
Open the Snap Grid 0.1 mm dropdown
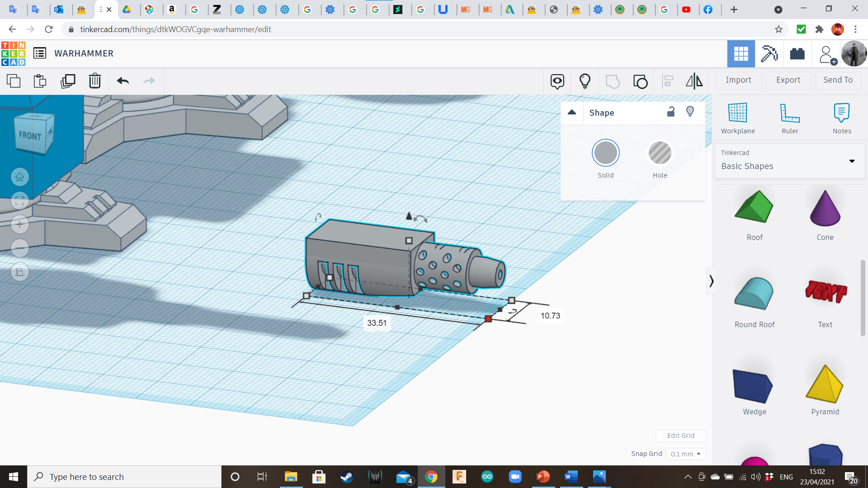coord(685,454)
